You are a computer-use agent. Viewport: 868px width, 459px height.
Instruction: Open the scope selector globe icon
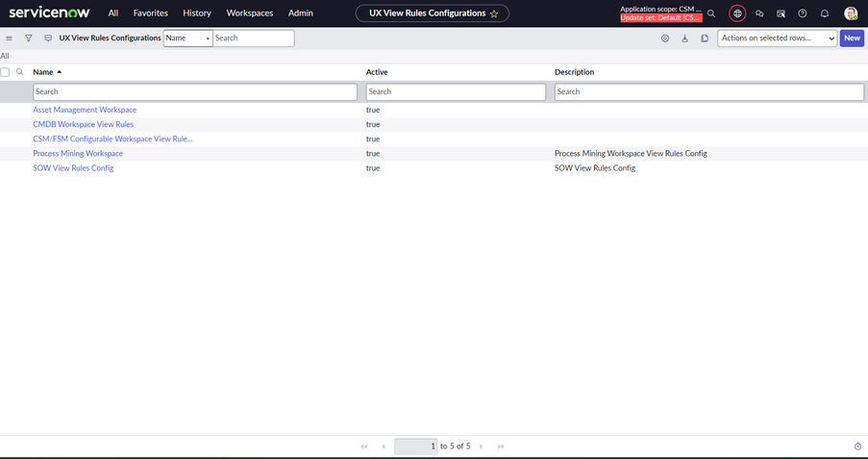coord(737,13)
